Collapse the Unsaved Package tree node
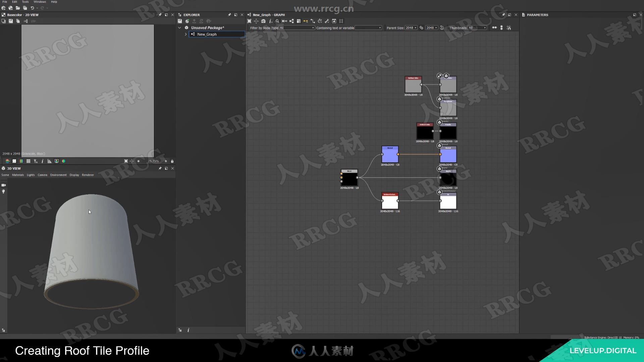The width and height of the screenshot is (644, 362). (x=179, y=28)
